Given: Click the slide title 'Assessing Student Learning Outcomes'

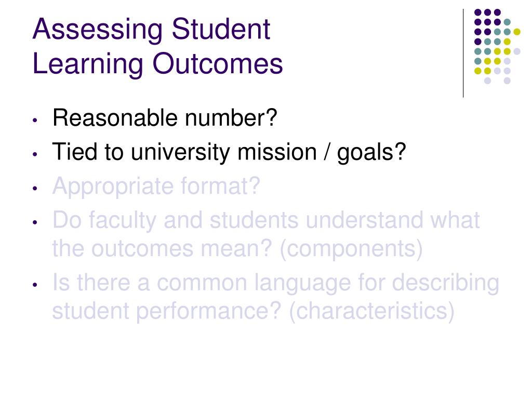Looking at the screenshot, I should (158, 46).
